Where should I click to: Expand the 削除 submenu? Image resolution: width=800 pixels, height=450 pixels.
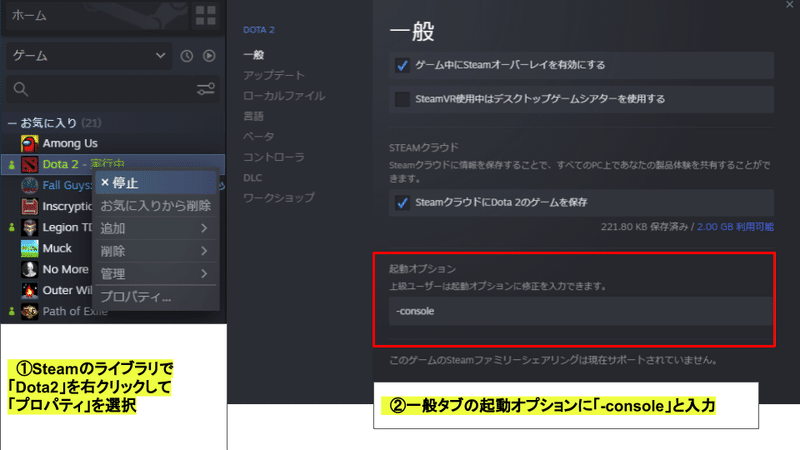click(x=156, y=251)
